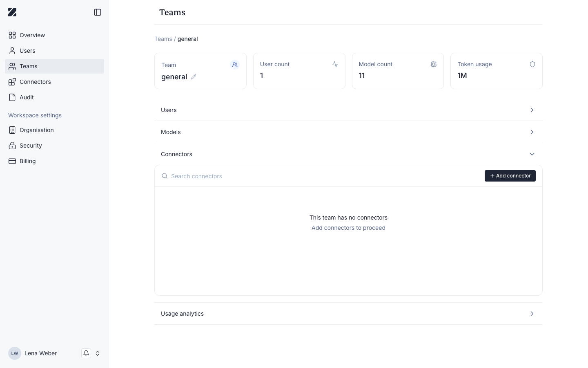Open Billing settings
Viewport: 588px width, 368px height.
pyautogui.click(x=54, y=161)
